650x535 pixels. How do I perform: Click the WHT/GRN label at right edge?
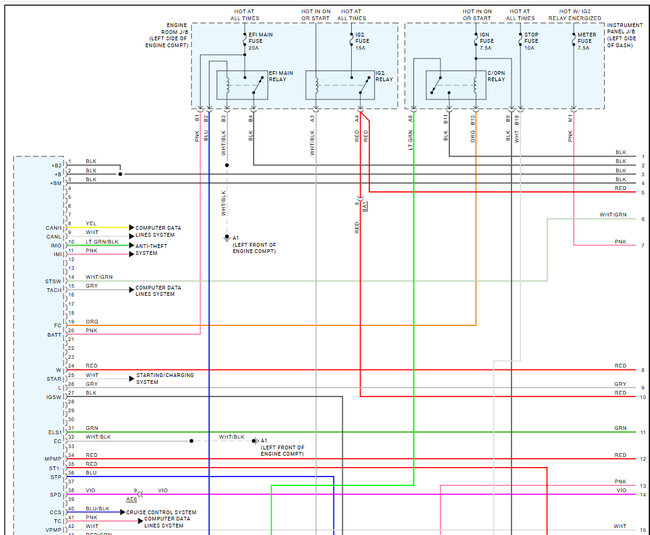pos(613,215)
